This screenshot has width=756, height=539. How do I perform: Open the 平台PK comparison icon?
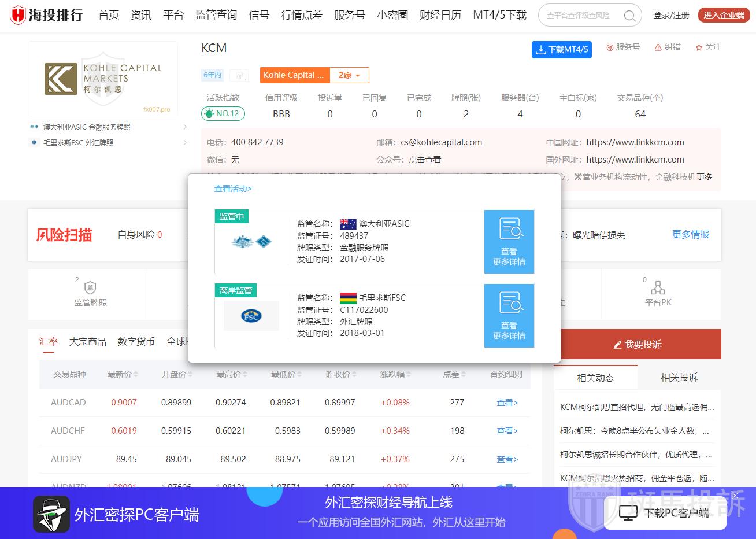point(658,288)
